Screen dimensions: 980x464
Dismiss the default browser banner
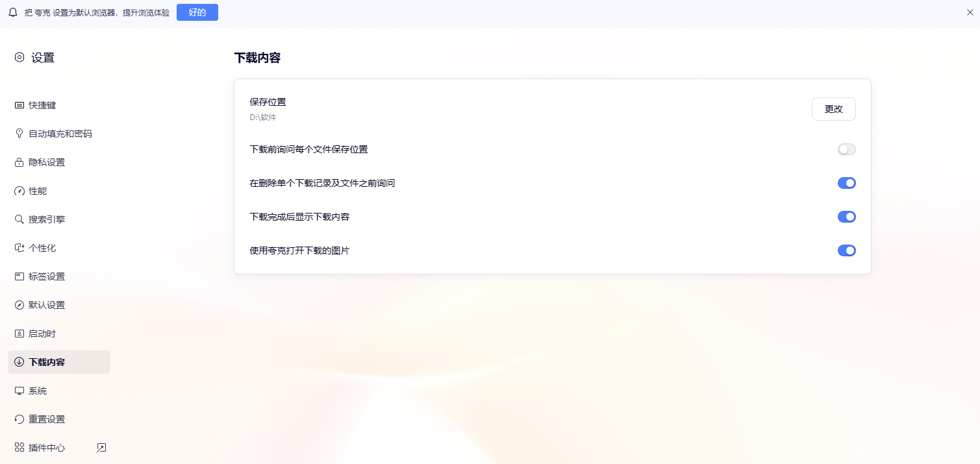pos(970,12)
